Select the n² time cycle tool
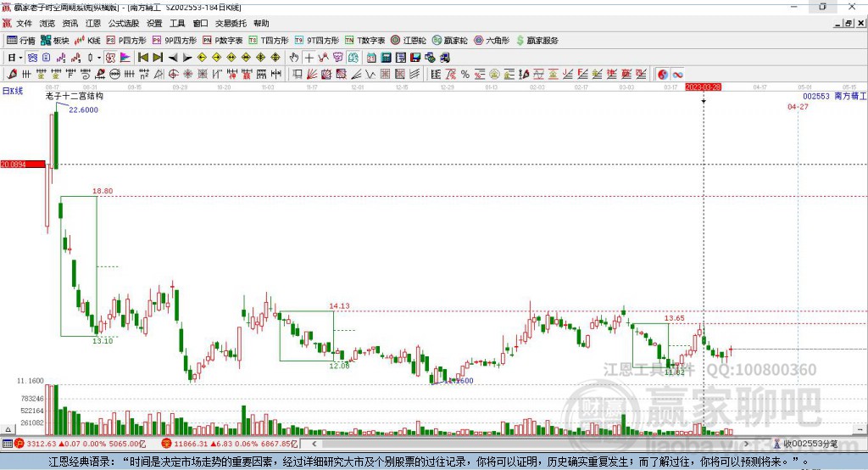868x470 pixels. click(x=144, y=75)
